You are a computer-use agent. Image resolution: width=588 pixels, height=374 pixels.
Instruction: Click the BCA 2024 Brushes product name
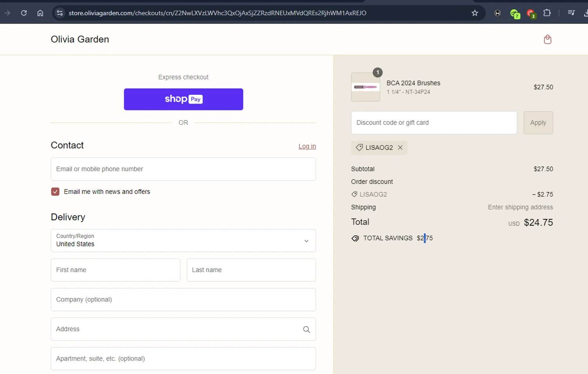point(413,83)
